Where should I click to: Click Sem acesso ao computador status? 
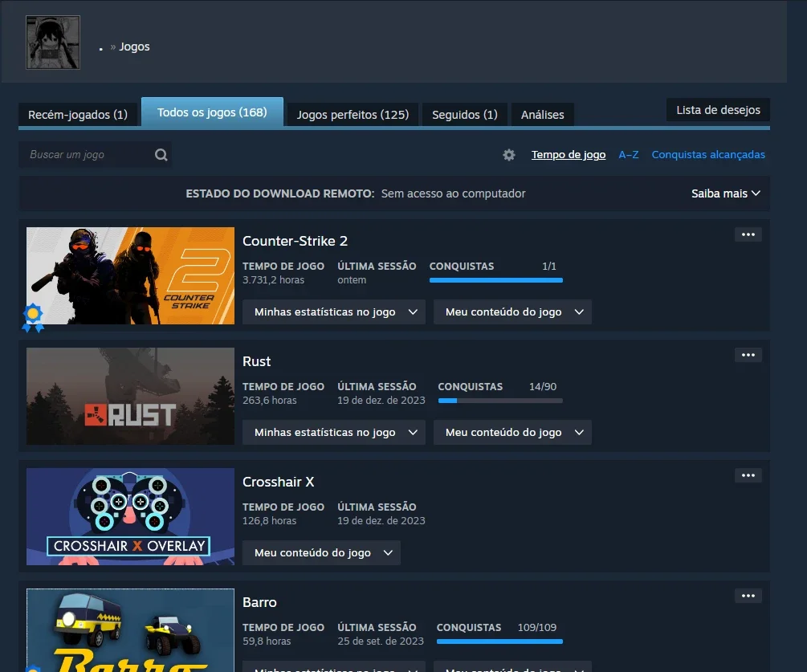(453, 193)
